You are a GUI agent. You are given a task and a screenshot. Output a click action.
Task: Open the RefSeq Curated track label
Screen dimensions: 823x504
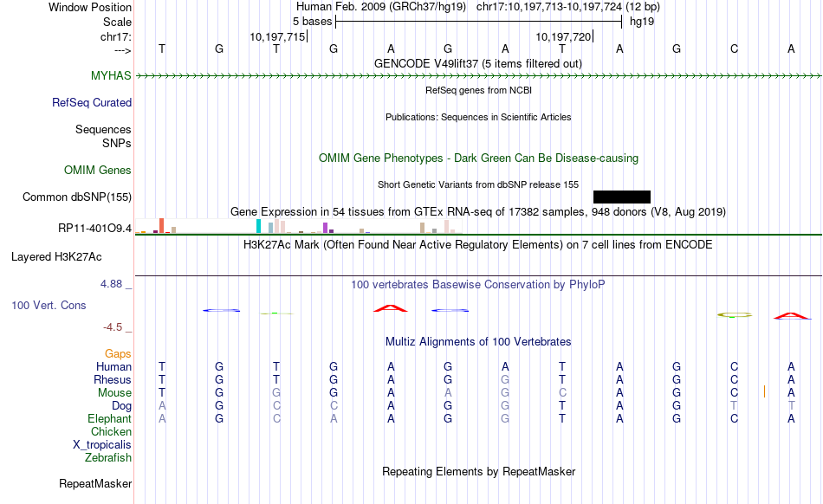[x=92, y=102]
